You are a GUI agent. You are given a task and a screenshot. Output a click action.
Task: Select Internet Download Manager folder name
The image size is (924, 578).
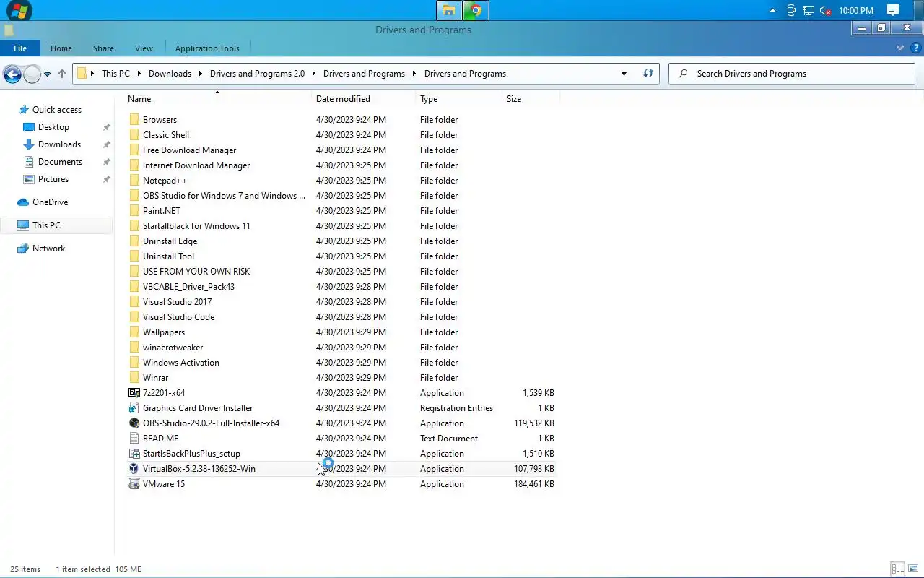click(x=196, y=165)
